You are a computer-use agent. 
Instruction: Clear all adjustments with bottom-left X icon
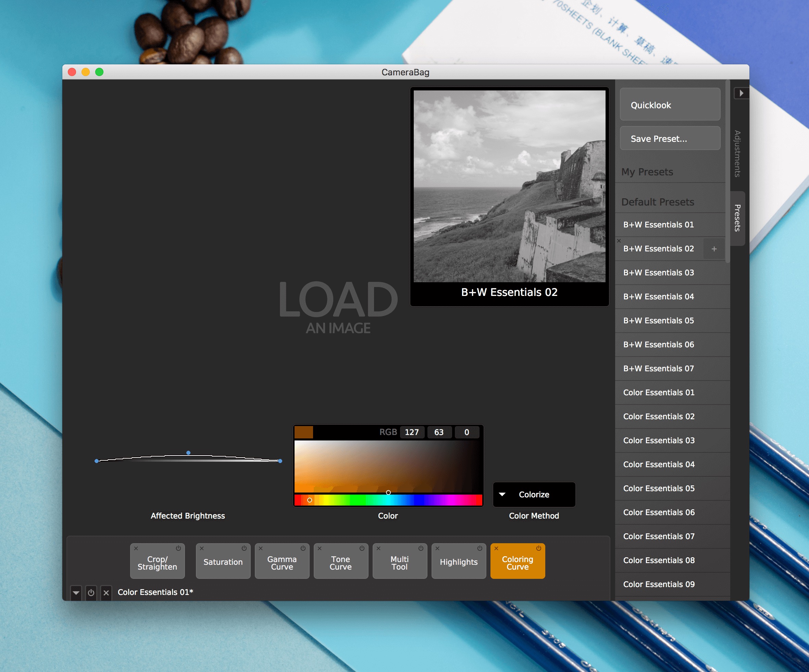click(106, 593)
